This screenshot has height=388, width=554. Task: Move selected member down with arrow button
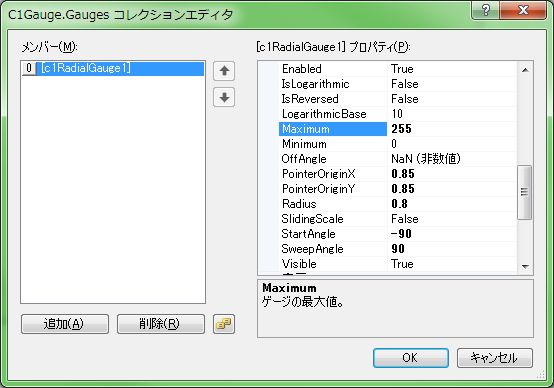point(224,97)
